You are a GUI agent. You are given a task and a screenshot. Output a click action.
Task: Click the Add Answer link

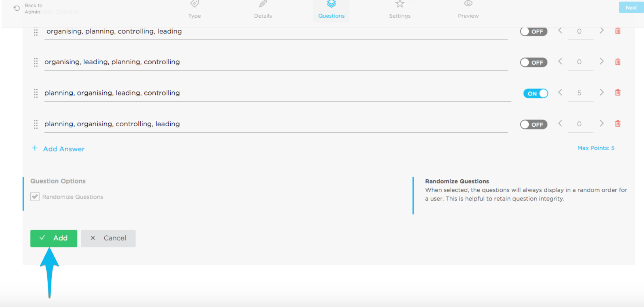[64, 149]
